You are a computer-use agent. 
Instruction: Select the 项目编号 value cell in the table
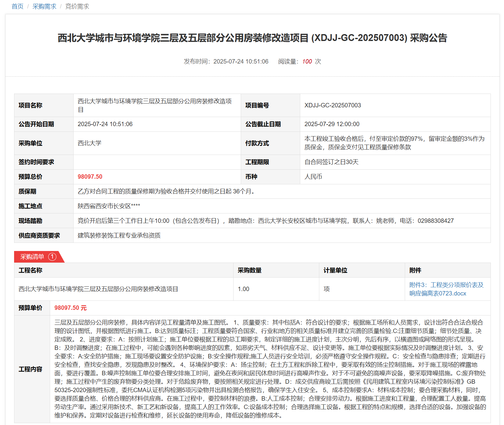[x=332, y=105]
